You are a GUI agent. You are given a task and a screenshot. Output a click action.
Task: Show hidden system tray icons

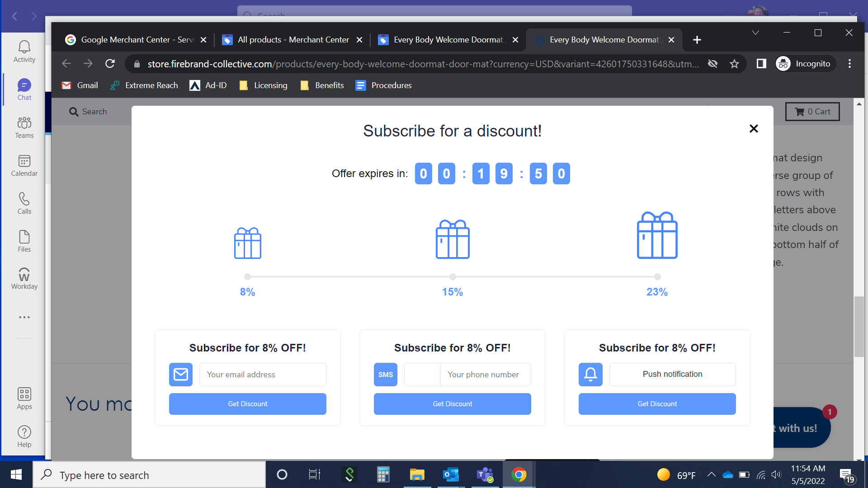pos(711,474)
